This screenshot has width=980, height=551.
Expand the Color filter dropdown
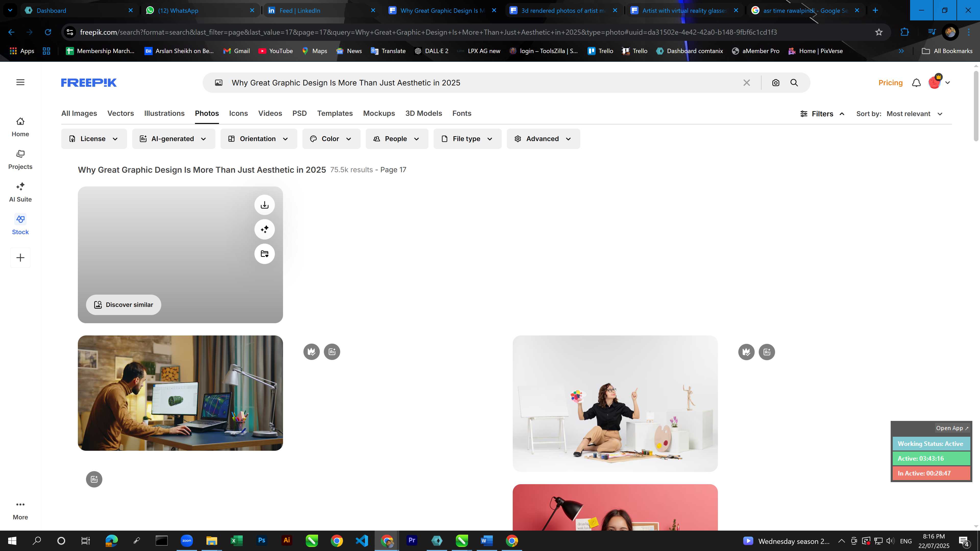click(331, 139)
